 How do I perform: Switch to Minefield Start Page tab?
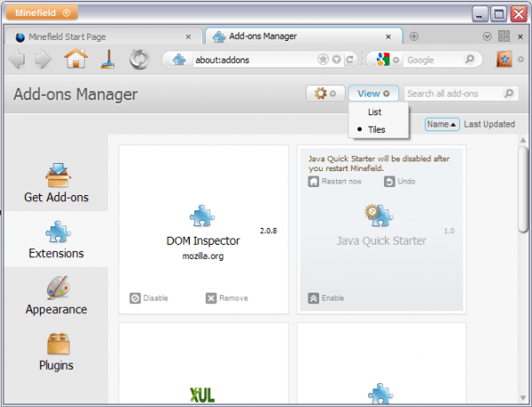coord(102,36)
